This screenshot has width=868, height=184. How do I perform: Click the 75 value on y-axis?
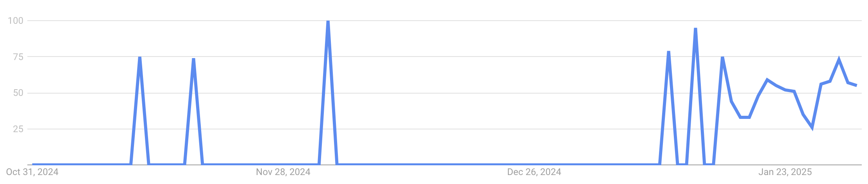pos(18,57)
